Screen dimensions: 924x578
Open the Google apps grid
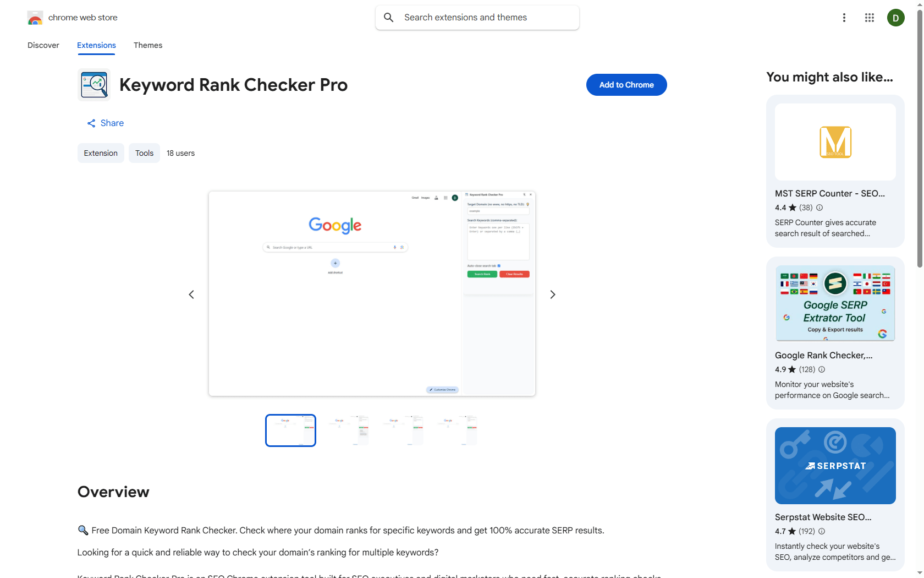click(x=870, y=18)
